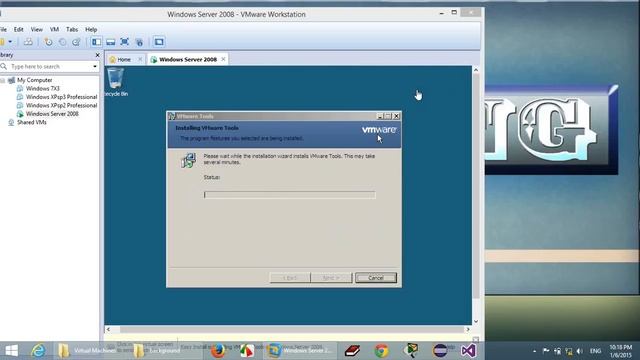Click Send Ctrl+Alt+Del toolbar icon
This screenshot has width=640, height=360.
[28, 42]
